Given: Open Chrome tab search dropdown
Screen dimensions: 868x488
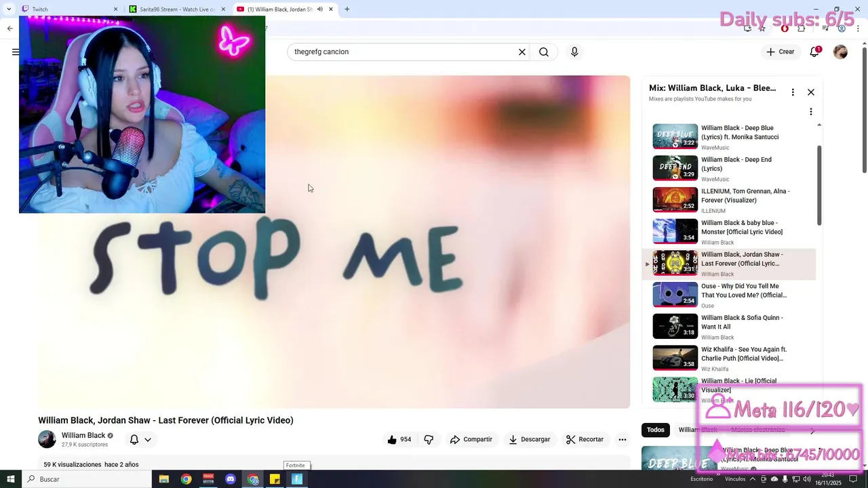Looking at the screenshot, I should coord(9,9).
